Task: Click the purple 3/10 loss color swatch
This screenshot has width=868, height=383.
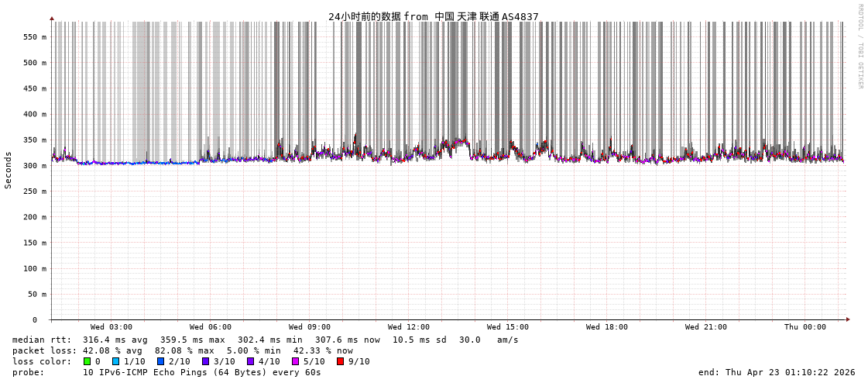Action: tap(205, 361)
